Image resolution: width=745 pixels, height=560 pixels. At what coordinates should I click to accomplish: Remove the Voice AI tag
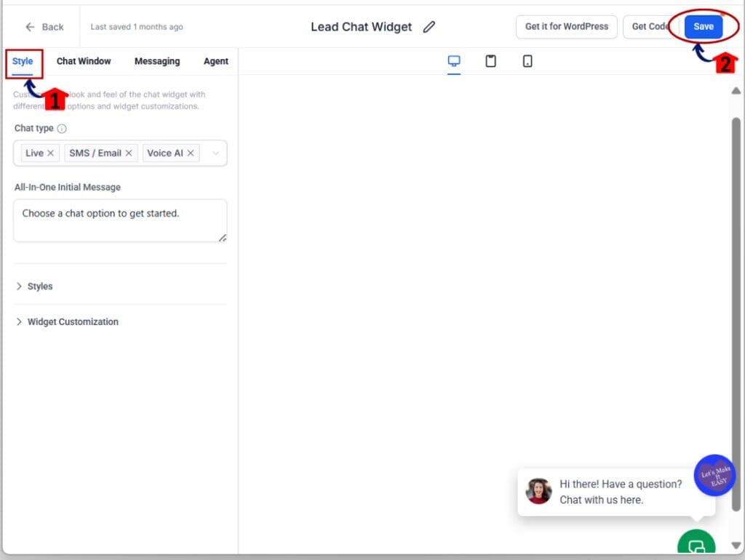(191, 153)
